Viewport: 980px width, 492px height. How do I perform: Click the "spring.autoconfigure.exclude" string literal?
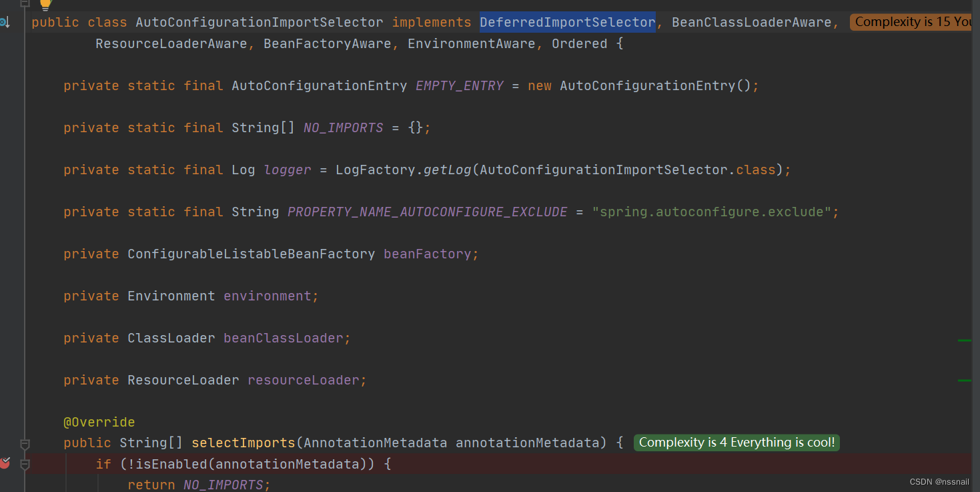[711, 212]
